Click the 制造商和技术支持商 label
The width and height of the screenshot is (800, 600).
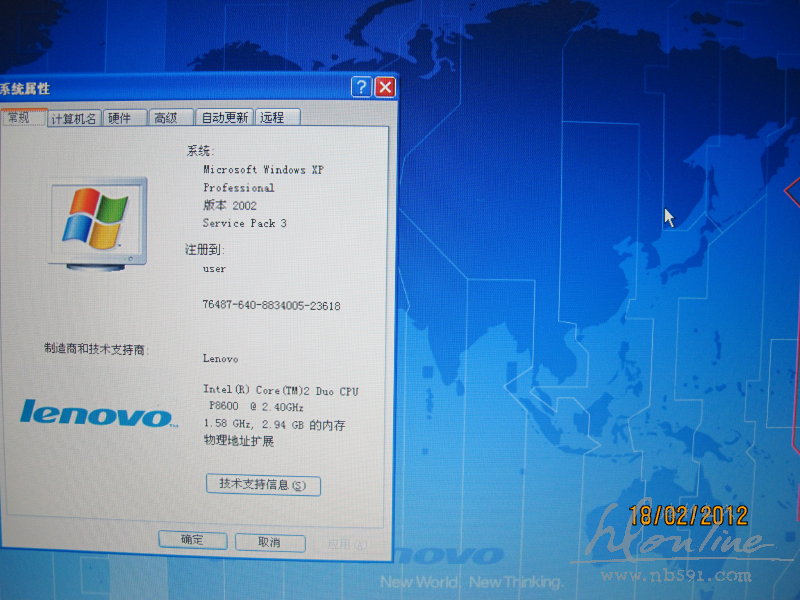coord(96,349)
